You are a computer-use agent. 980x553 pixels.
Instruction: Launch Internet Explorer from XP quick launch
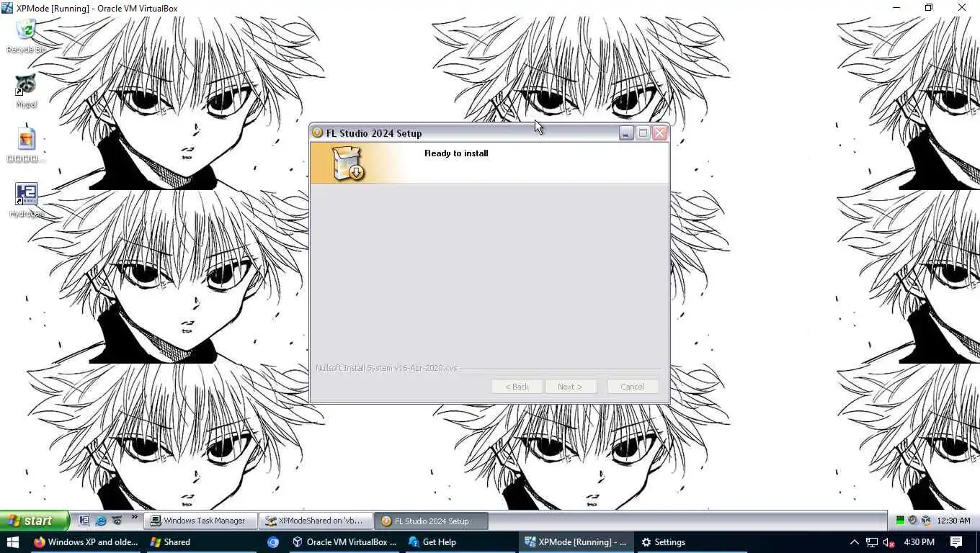(x=101, y=521)
